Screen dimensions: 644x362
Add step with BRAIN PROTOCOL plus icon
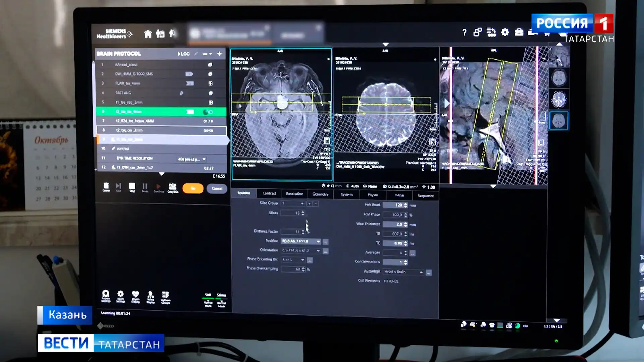[x=219, y=54]
